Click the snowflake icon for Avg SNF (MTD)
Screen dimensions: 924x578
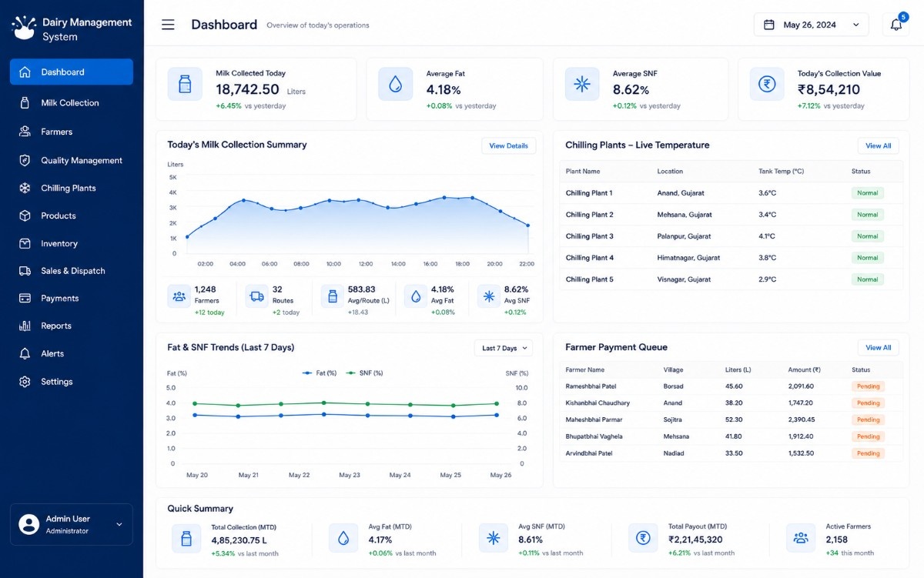[493, 539]
